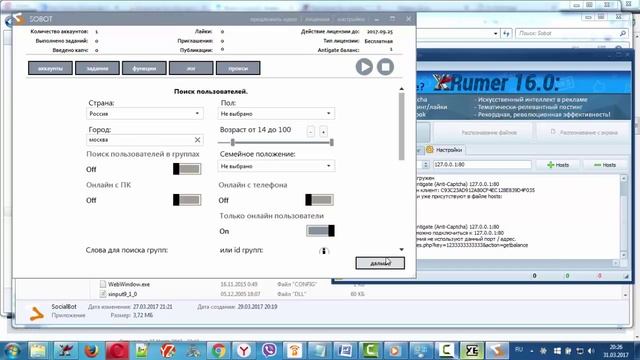Click the search magnifier icon in Explorer
This screenshot has width=640, height=360.
pos(623,33)
